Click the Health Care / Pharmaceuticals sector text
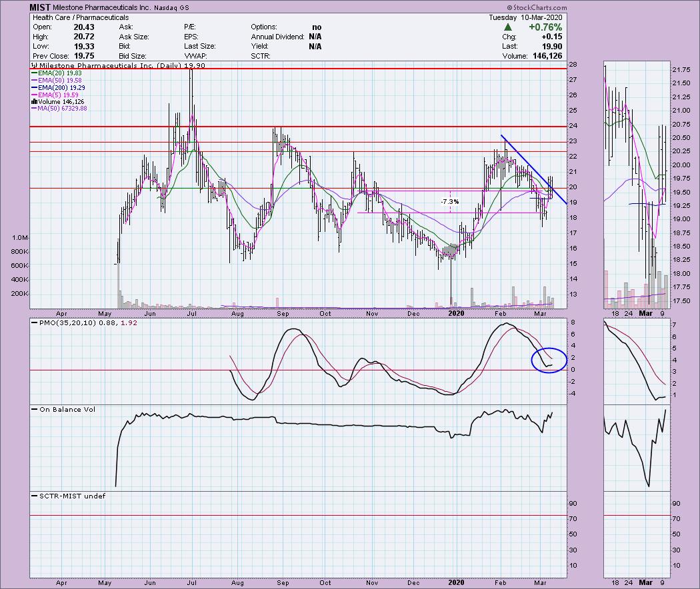700x589 pixels. click(x=81, y=17)
